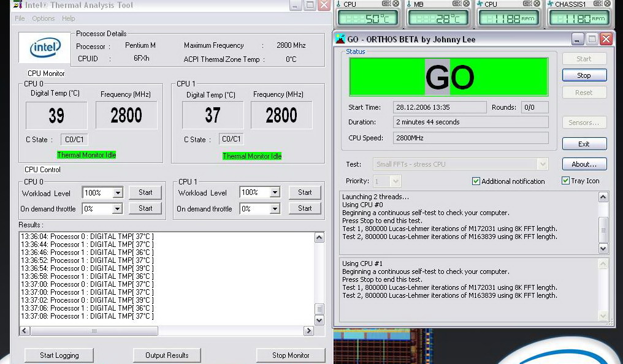Click the 'Launching 2 threads...' log line

375,197
